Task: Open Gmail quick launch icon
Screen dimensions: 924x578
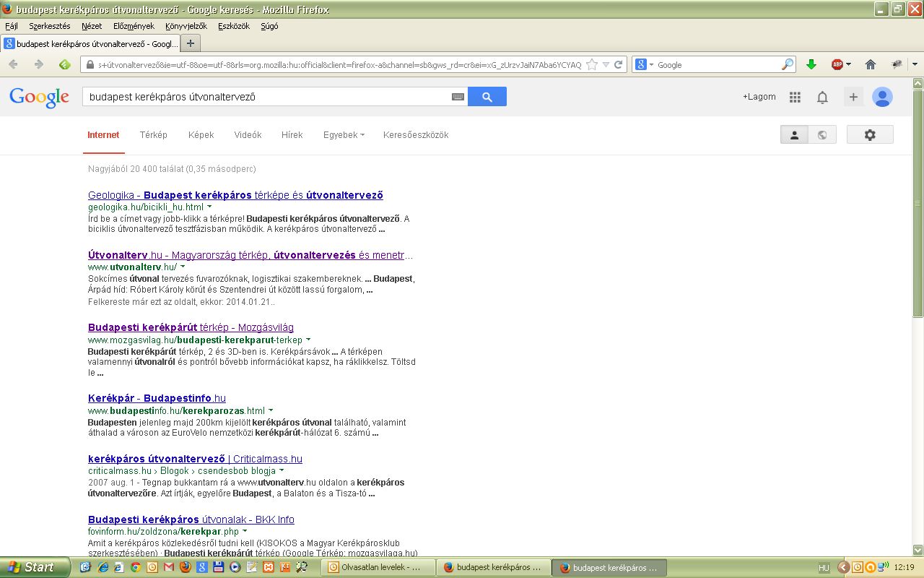Action: [169, 567]
